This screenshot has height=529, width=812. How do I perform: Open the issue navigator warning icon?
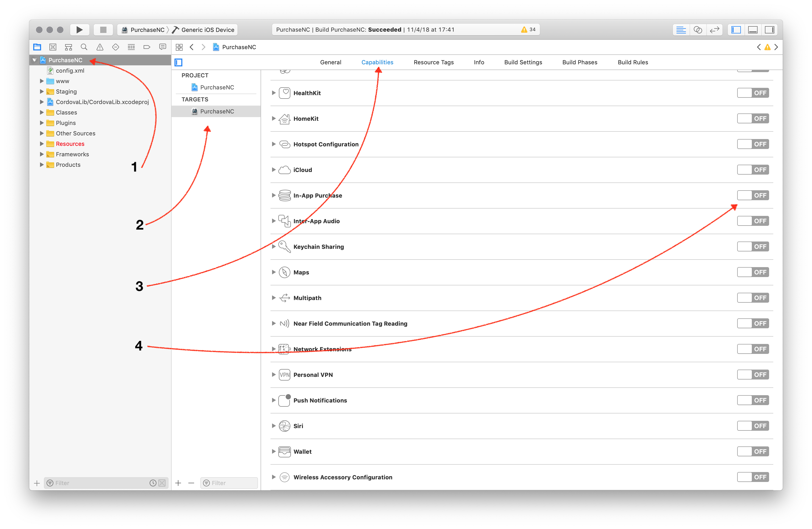click(x=100, y=47)
